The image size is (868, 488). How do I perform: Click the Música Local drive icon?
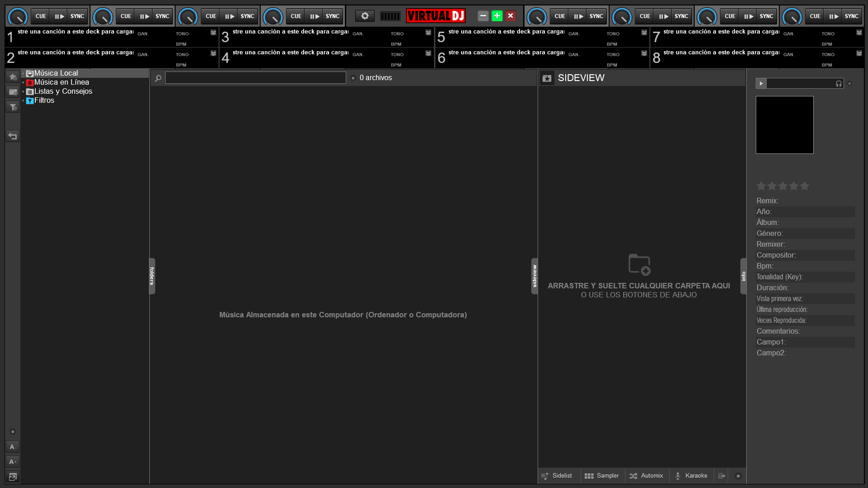30,73
